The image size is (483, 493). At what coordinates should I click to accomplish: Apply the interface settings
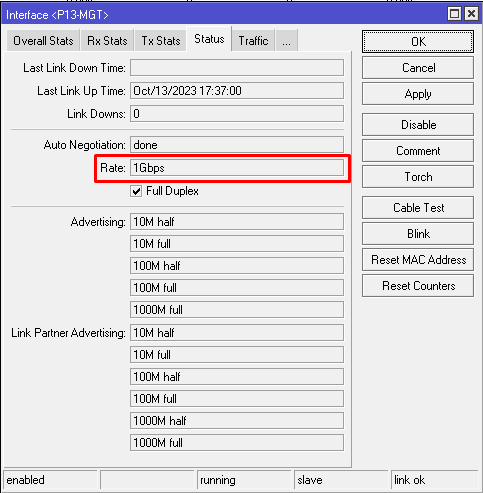(x=418, y=94)
